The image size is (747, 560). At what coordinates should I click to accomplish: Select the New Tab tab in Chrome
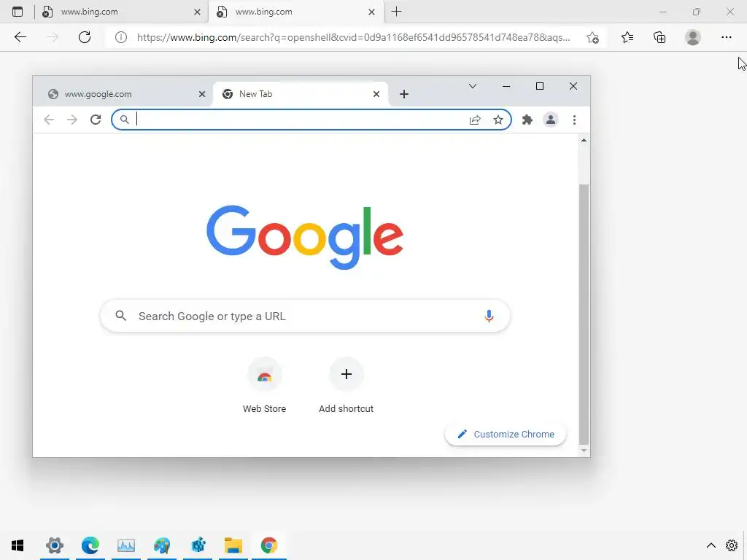(x=300, y=94)
